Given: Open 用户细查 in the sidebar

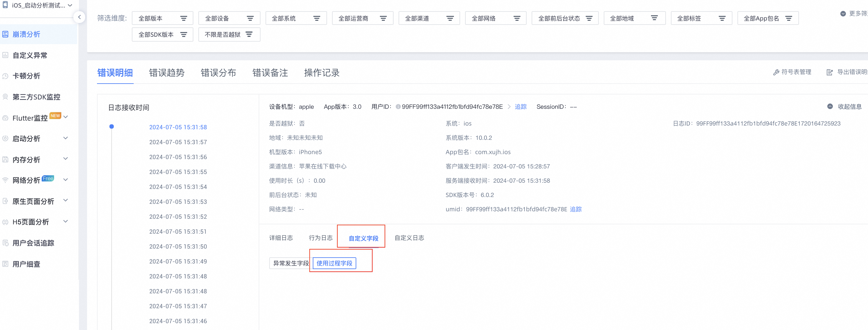Looking at the screenshot, I should pyautogui.click(x=26, y=264).
